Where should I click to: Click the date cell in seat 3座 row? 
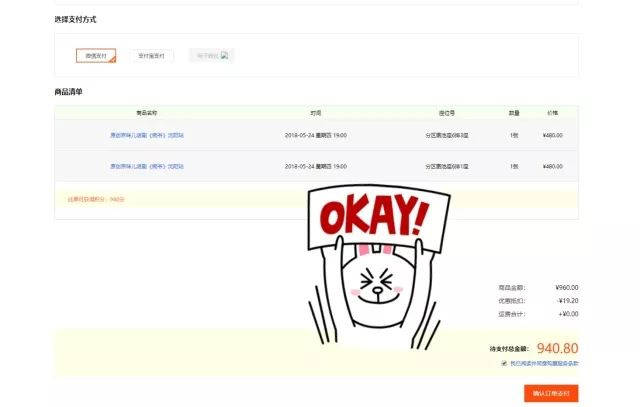point(316,135)
